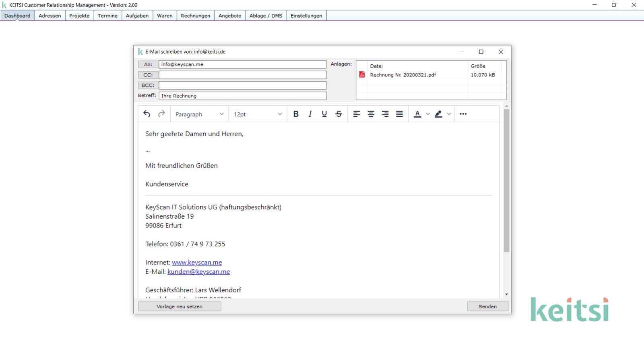Open the Ablage / DMS tab
Screen dimensions: 644x345
266,16
